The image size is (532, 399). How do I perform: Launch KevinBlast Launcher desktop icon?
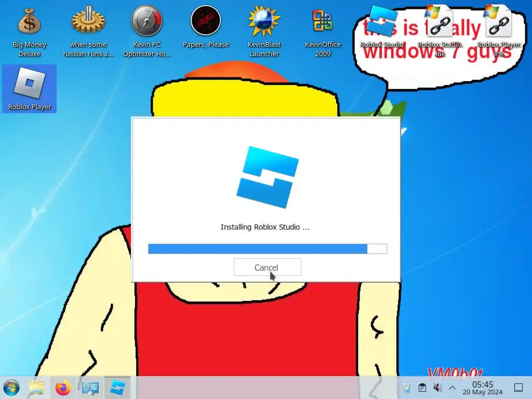(x=264, y=31)
